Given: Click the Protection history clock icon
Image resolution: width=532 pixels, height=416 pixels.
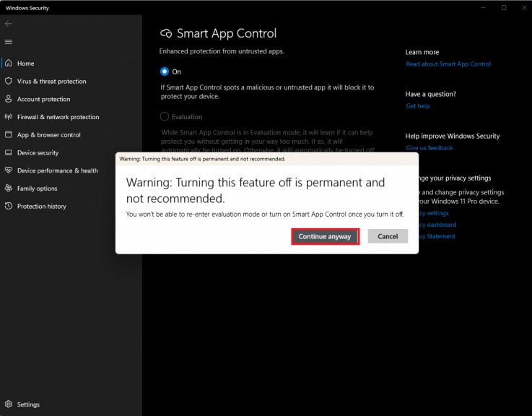Looking at the screenshot, I should tap(9, 206).
